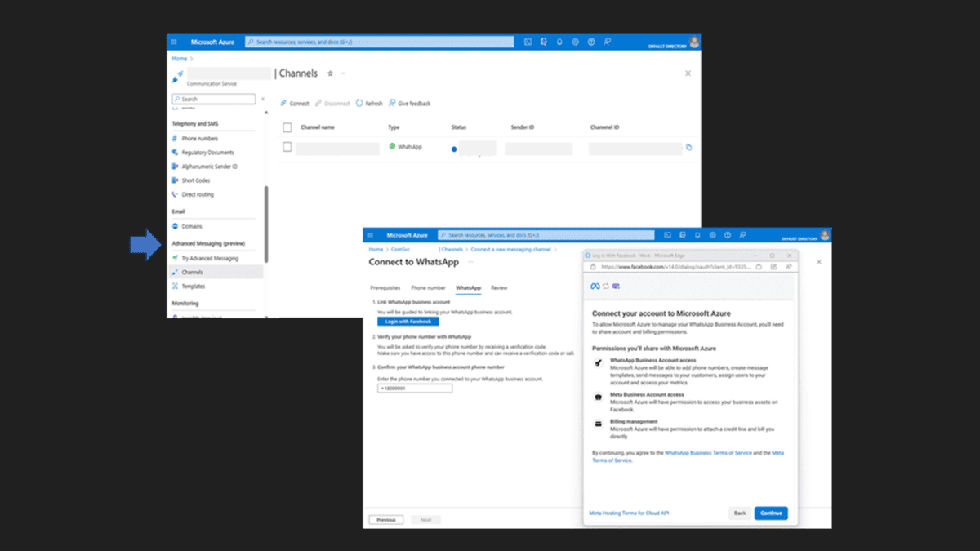Click the greyed-out Next button

[x=425, y=519]
